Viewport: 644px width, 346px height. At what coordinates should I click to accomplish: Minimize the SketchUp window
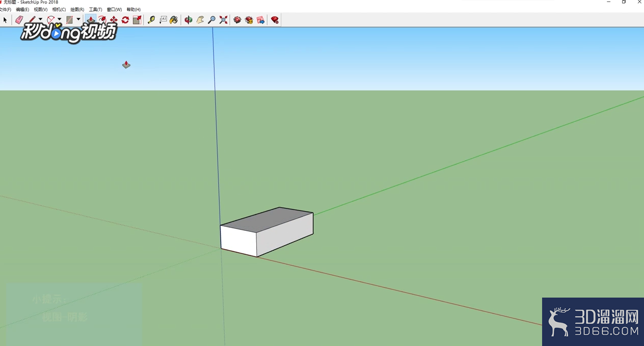(x=608, y=2)
